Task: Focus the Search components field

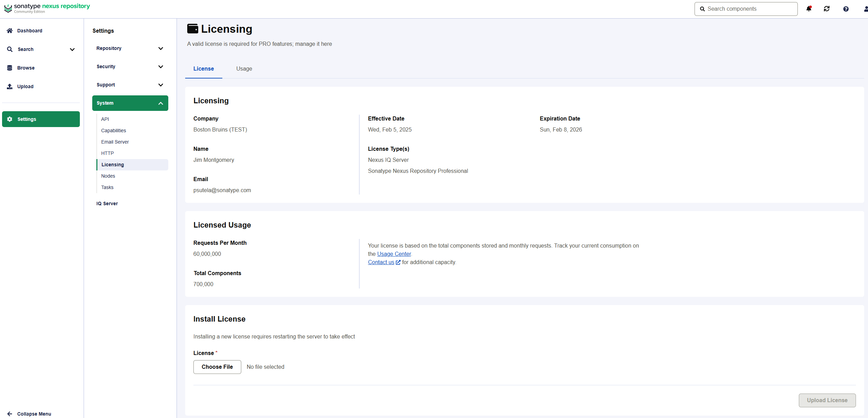Action: [746, 9]
